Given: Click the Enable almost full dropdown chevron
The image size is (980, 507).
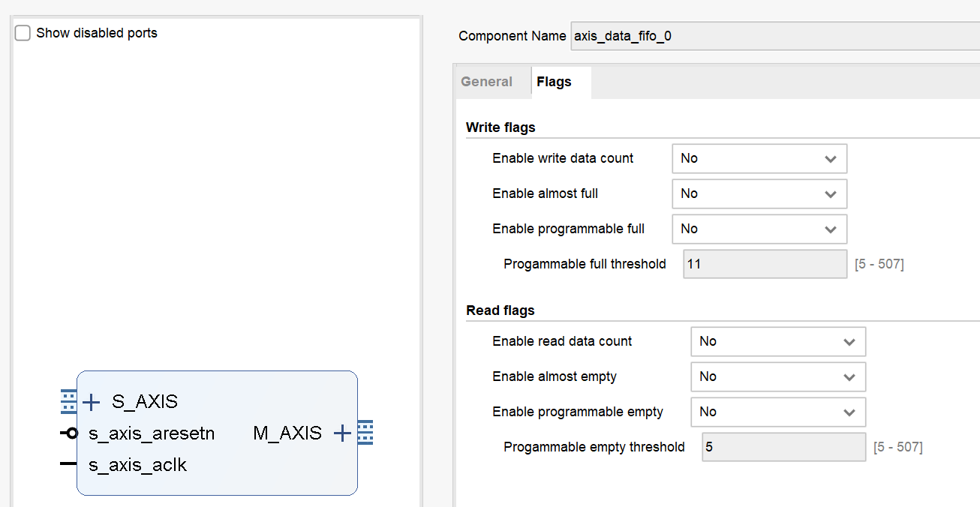Looking at the screenshot, I should click(x=830, y=193).
